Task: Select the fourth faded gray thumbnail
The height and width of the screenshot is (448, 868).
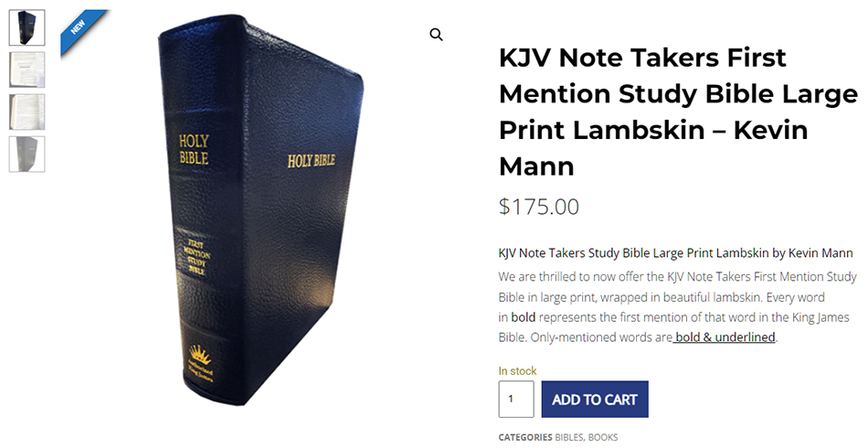Action: (27, 154)
